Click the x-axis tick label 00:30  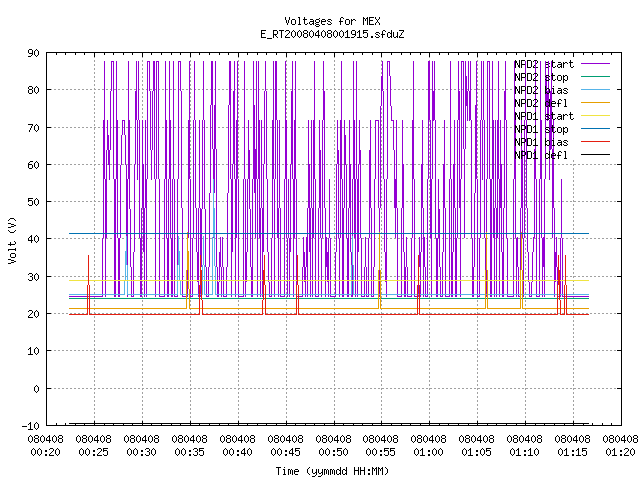click(141, 452)
